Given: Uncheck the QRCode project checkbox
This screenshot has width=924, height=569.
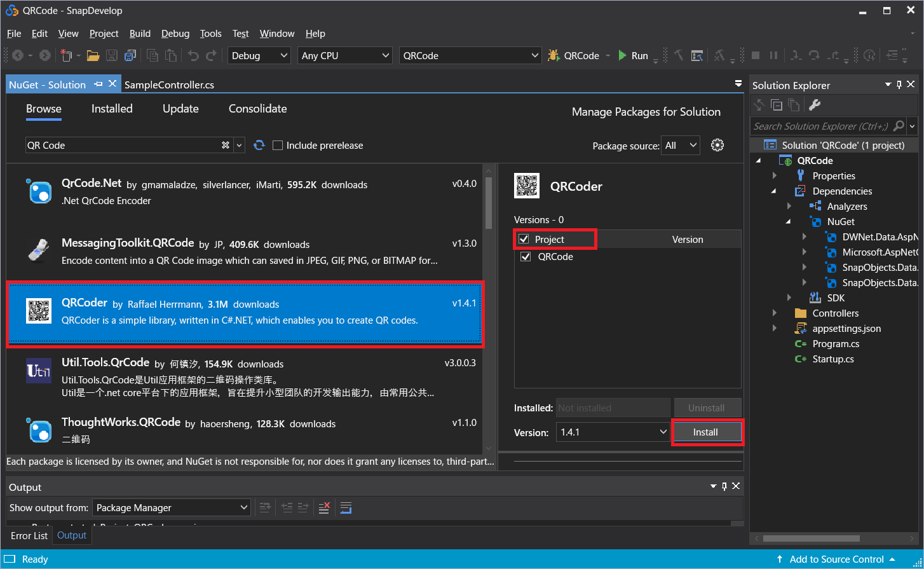Looking at the screenshot, I should [x=526, y=257].
